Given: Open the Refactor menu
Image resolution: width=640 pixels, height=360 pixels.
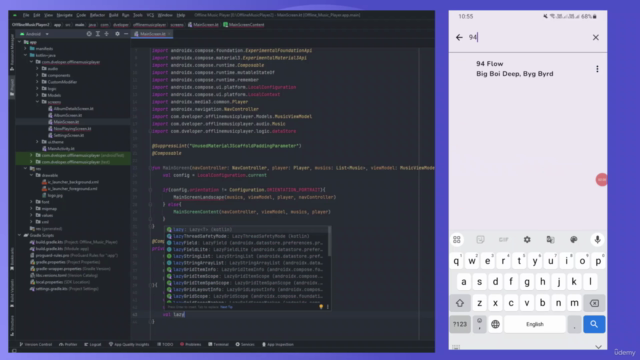Looking at the screenshot, I should pos(98,15).
